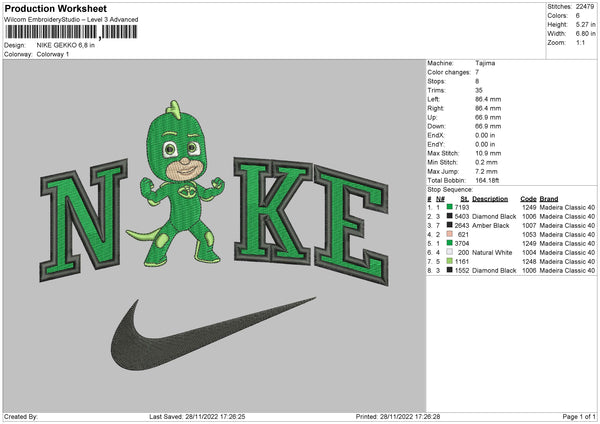Click the Machine value 'Tajima'

pos(485,63)
